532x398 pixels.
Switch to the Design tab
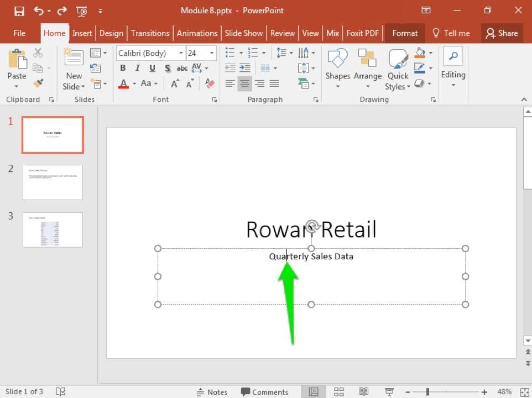[x=111, y=33]
